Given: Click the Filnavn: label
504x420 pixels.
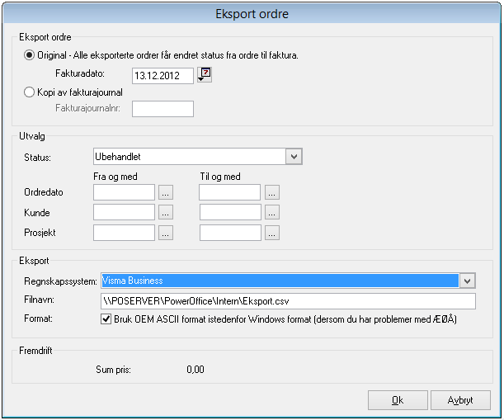Looking at the screenshot, I should click(40, 300).
